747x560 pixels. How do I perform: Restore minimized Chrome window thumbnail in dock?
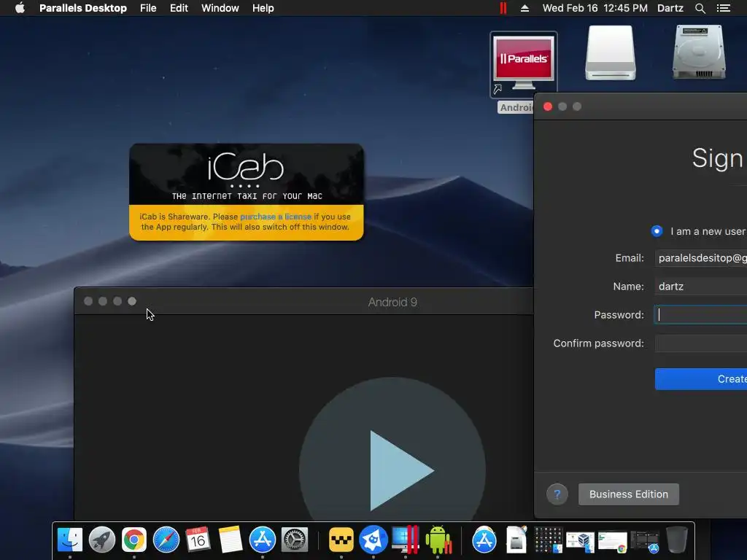[612, 542]
